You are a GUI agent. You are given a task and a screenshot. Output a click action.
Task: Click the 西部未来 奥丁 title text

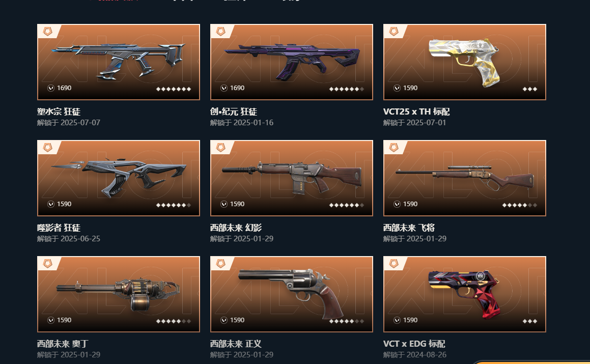(63, 344)
